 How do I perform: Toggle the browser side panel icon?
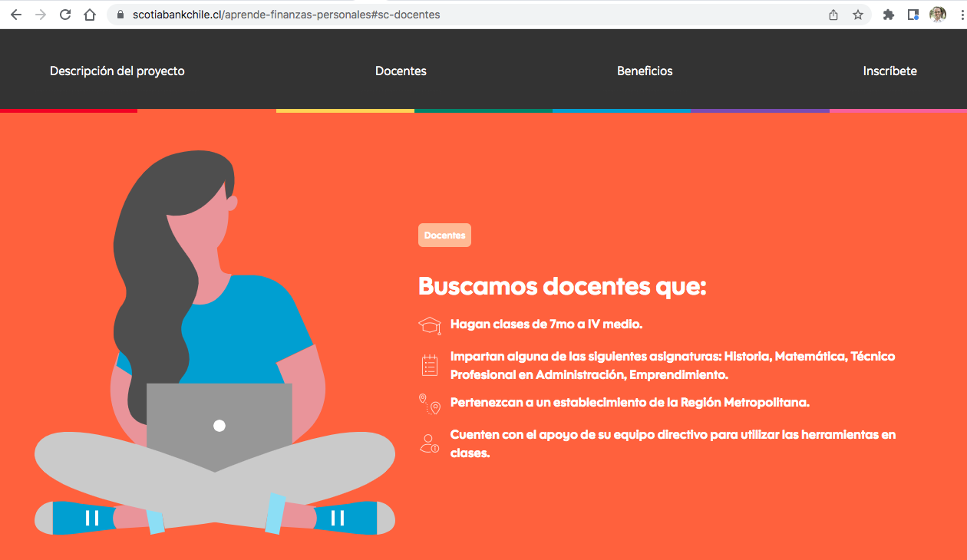point(913,15)
